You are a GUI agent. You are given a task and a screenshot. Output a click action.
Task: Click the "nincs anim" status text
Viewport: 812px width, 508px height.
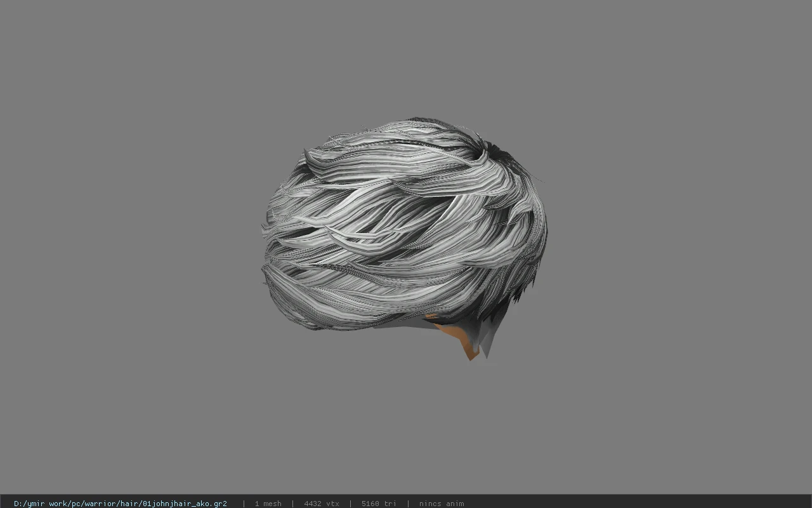(441, 504)
